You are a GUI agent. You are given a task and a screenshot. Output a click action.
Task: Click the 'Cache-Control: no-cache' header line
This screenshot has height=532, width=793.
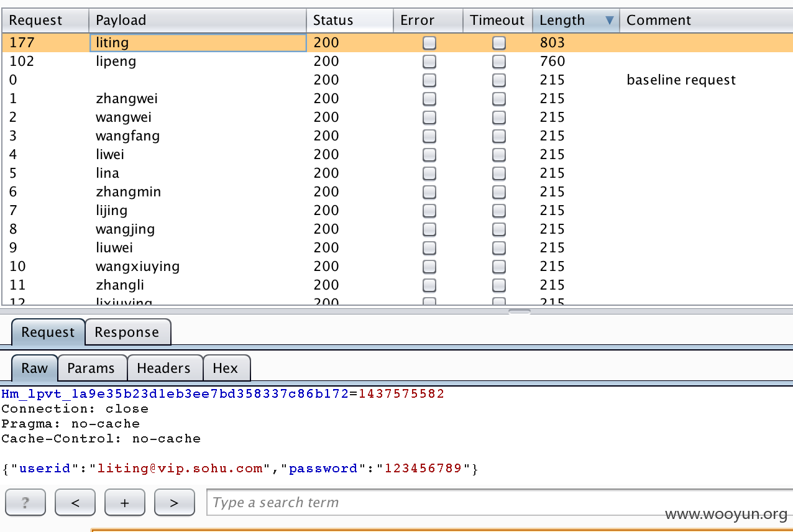101,439
